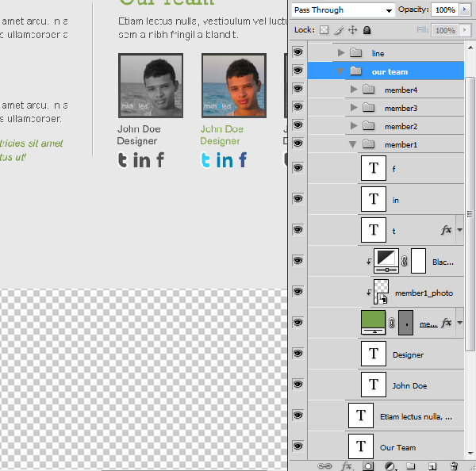Open the Pass Through blend mode dropdown
The height and width of the screenshot is (471, 476).
coord(344,10)
